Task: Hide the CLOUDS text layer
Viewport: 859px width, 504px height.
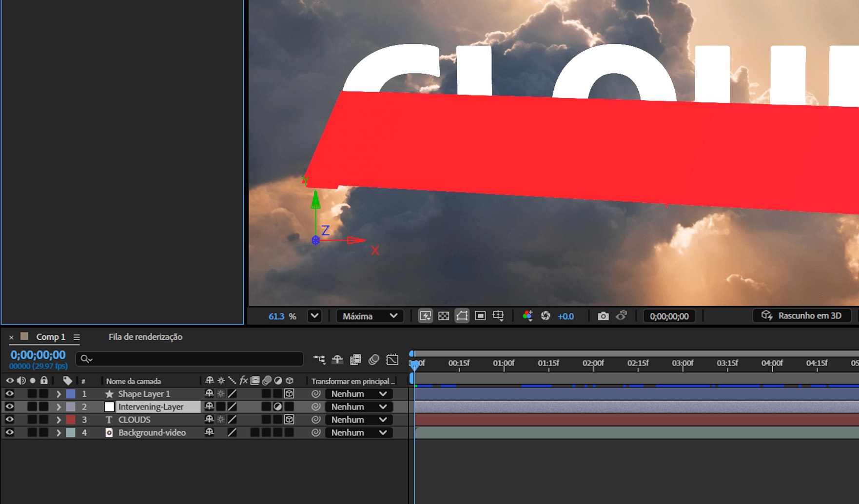Action: click(10, 420)
